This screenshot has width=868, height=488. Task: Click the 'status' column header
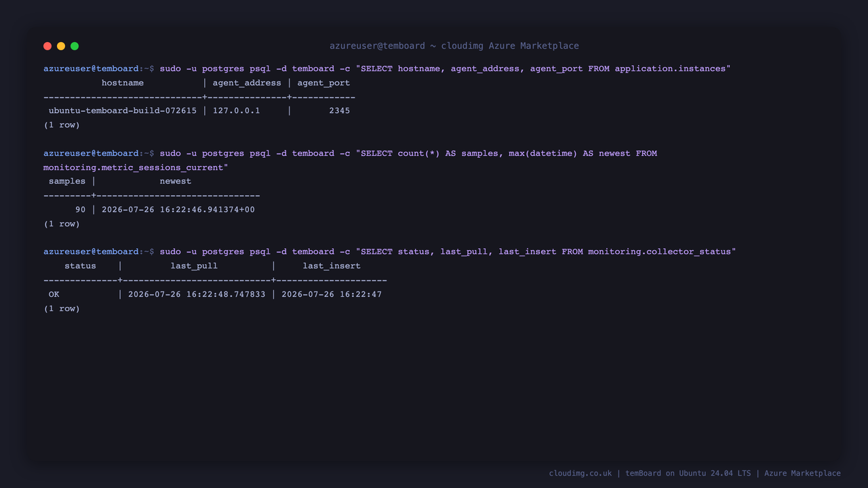pyautogui.click(x=81, y=266)
